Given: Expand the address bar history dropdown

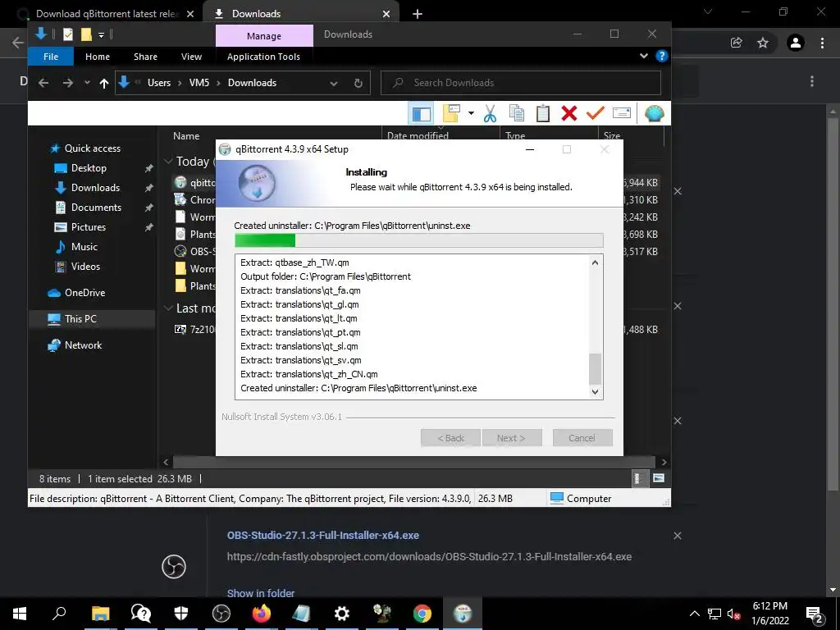Looking at the screenshot, I should click(x=334, y=84).
